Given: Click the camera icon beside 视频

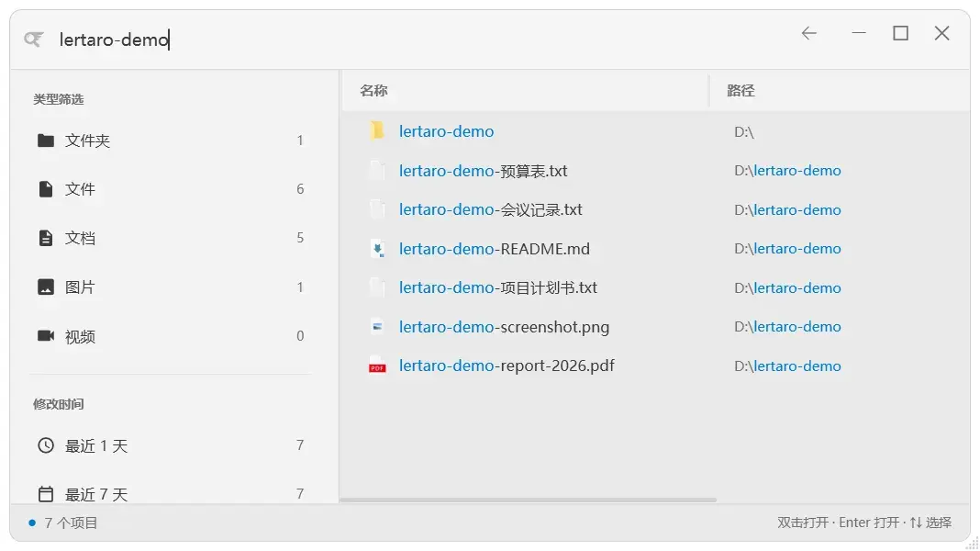Looking at the screenshot, I should (46, 336).
